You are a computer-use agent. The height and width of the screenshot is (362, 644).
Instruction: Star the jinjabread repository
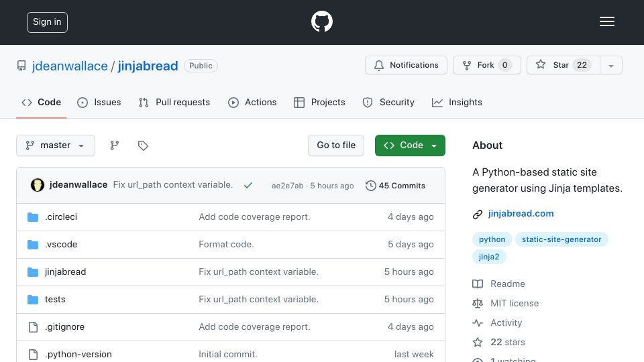click(x=563, y=65)
